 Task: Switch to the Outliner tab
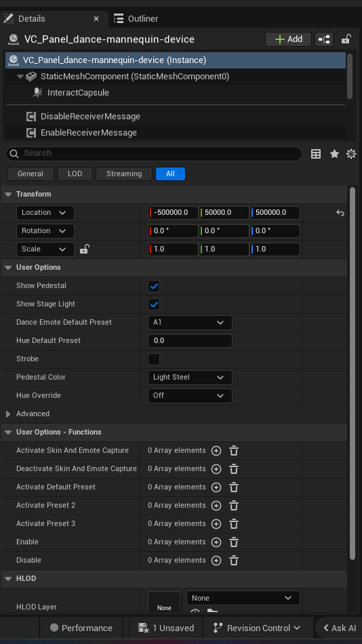(x=136, y=18)
